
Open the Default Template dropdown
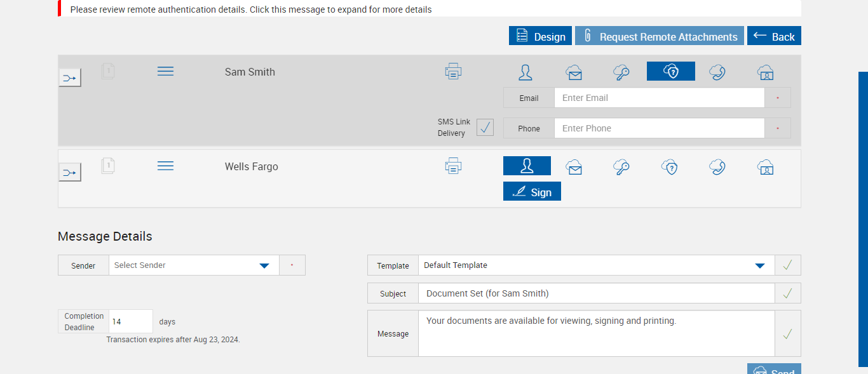(759, 265)
